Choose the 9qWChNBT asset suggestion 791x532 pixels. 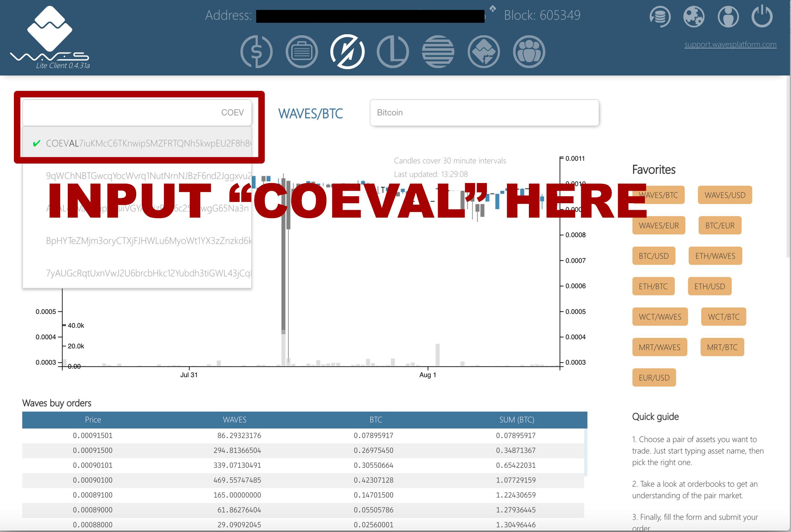[x=148, y=176]
